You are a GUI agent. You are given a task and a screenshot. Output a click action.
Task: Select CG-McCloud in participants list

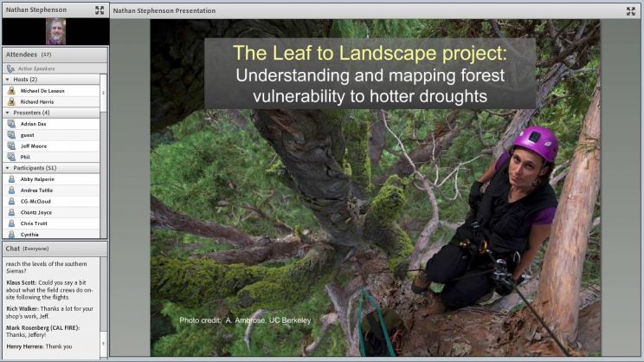pyautogui.click(x=51, y=201)
